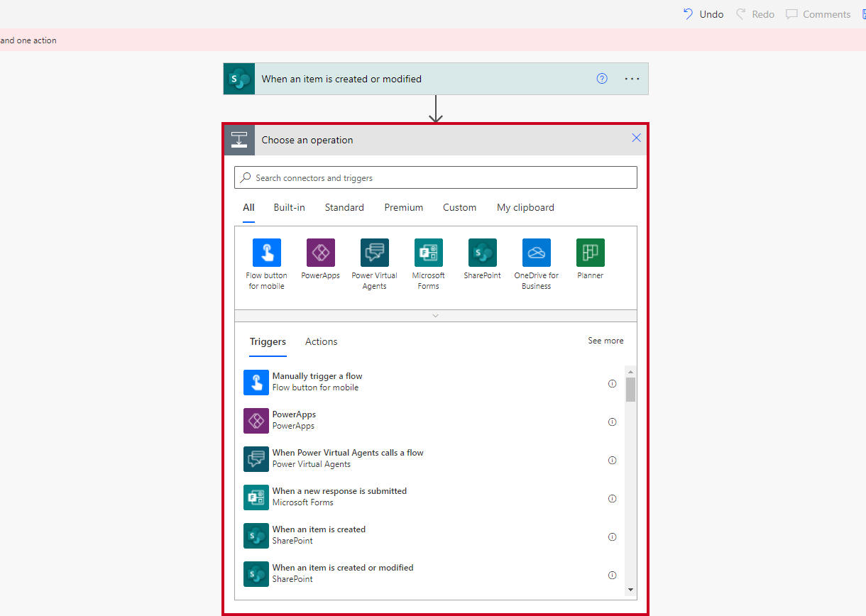Select the When an item is created trigger

pyautogui.click(x=433, y=536)
